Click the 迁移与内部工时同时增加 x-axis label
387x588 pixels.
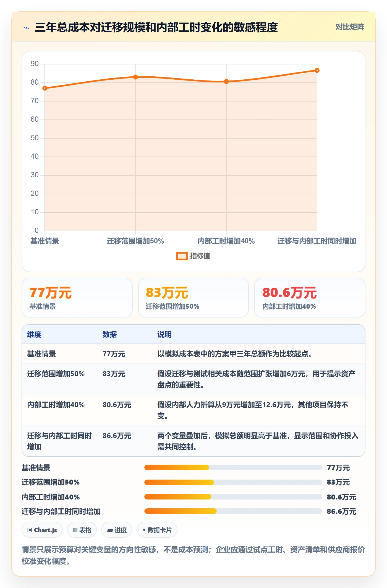tap(317, 241)
